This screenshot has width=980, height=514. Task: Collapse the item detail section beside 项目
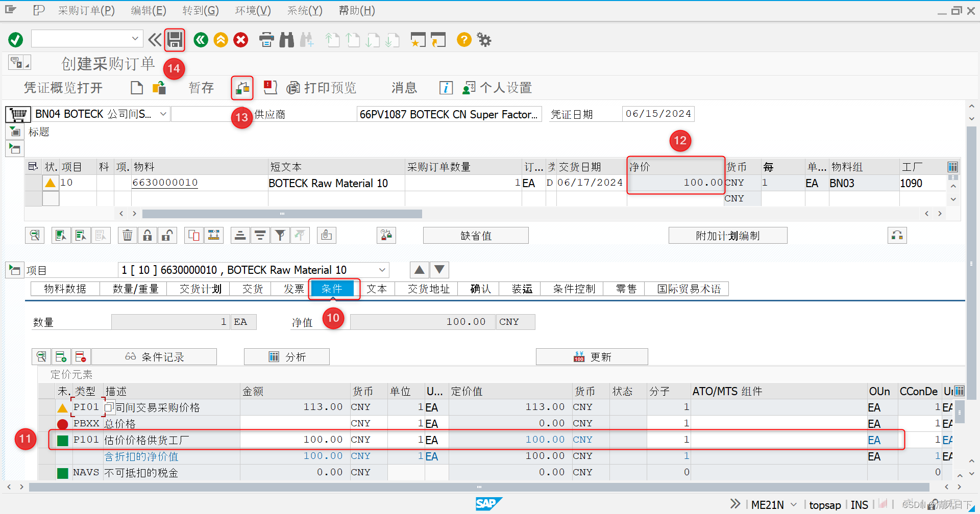click(15, 270)
